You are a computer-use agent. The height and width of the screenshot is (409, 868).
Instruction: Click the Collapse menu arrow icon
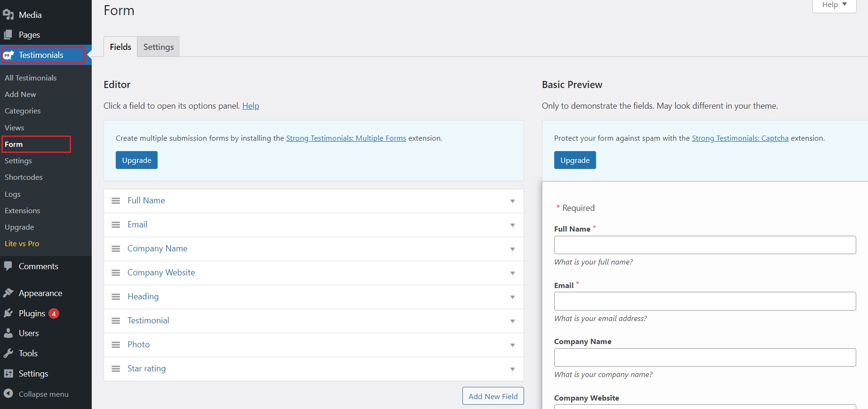click(8, 393)
